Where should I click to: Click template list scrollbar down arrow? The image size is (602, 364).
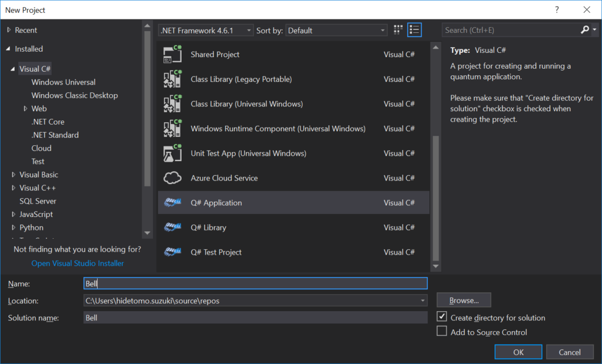pos(436,266)
